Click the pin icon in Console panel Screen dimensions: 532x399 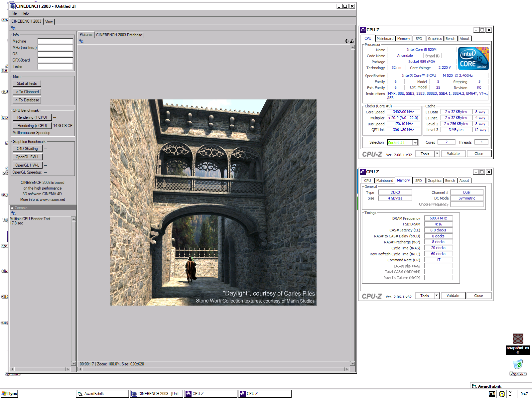(x=13, y=213)
